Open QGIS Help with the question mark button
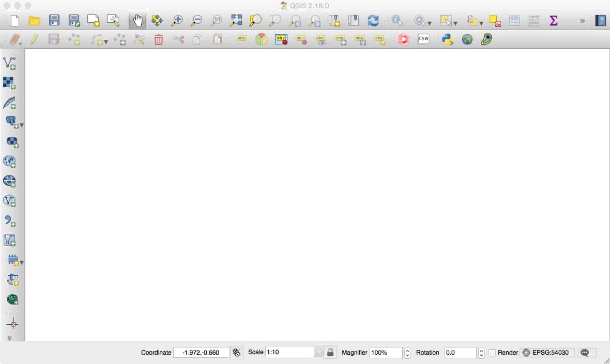The height and width of the screenshot is (364, 610). click(601, 21)
